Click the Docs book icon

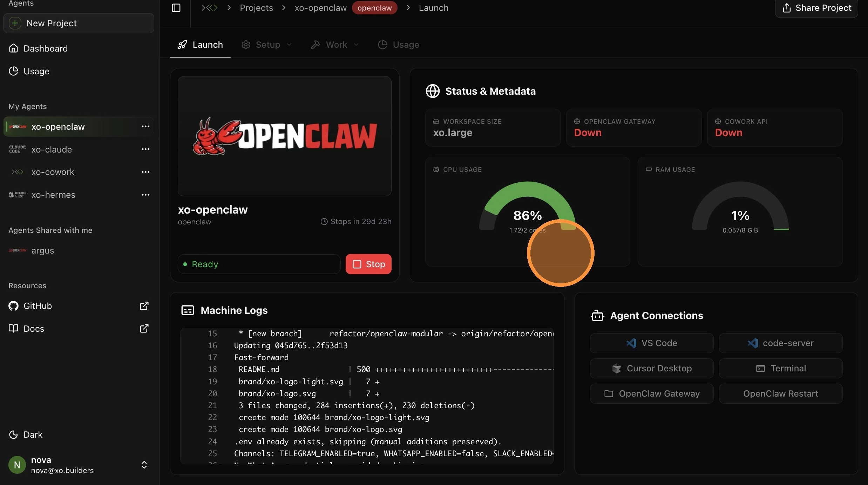coord(13,329)
